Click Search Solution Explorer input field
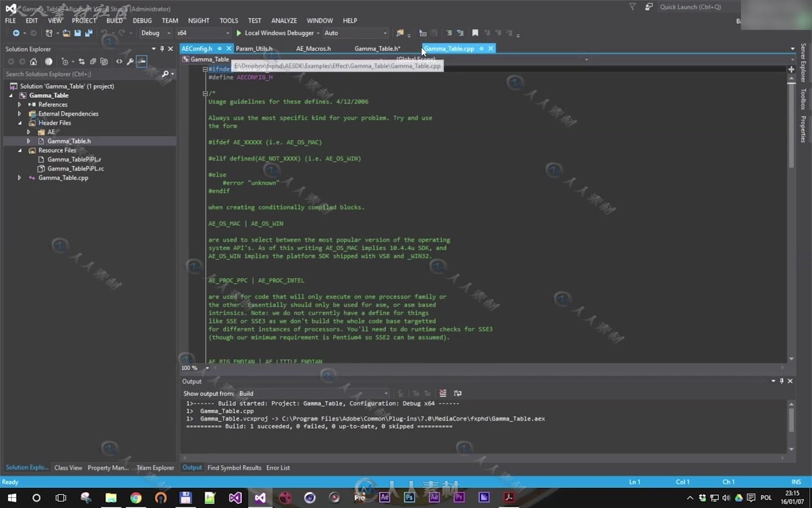 click(x=82, y=74)
